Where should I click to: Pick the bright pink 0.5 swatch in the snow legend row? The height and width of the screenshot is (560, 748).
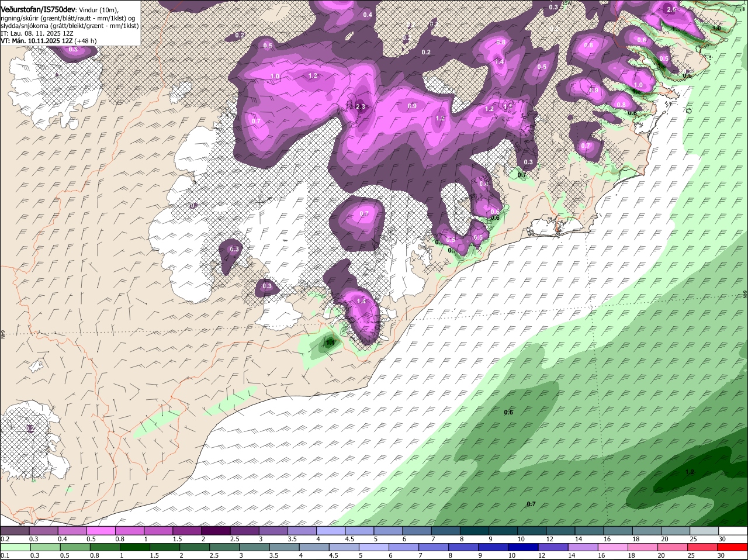[101, 531]
